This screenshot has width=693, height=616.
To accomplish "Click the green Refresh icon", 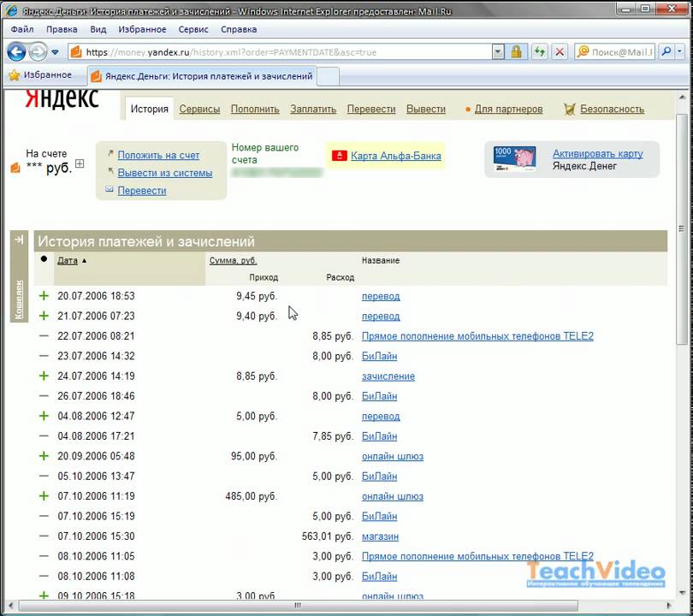I will (x=539, y=52).
